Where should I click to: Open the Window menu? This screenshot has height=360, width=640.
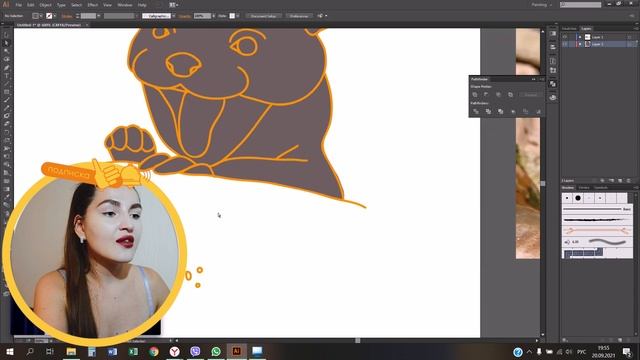tap(125, 5)
